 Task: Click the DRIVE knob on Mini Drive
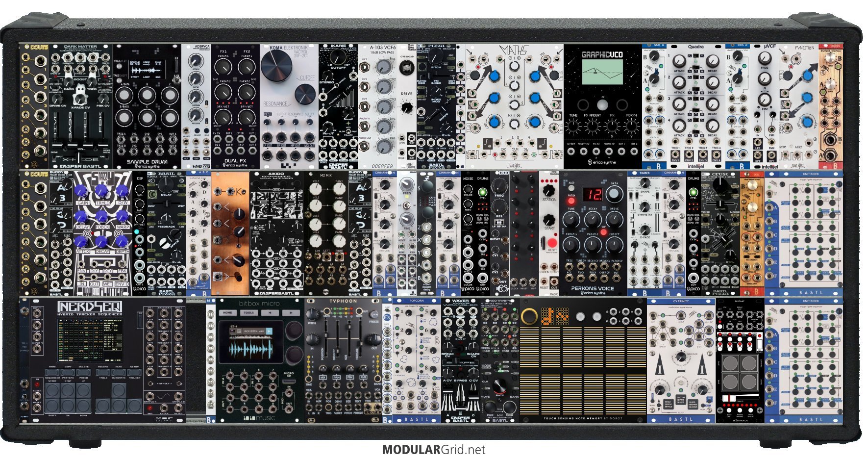406,107
